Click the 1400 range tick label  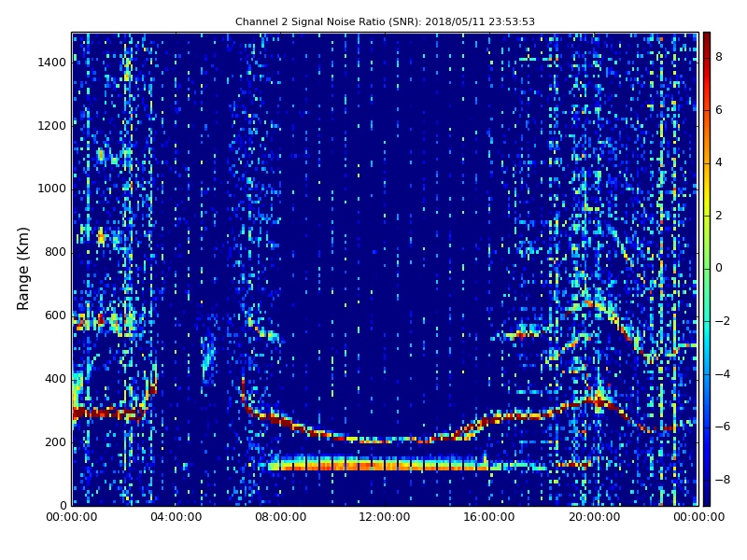point(52,63)
